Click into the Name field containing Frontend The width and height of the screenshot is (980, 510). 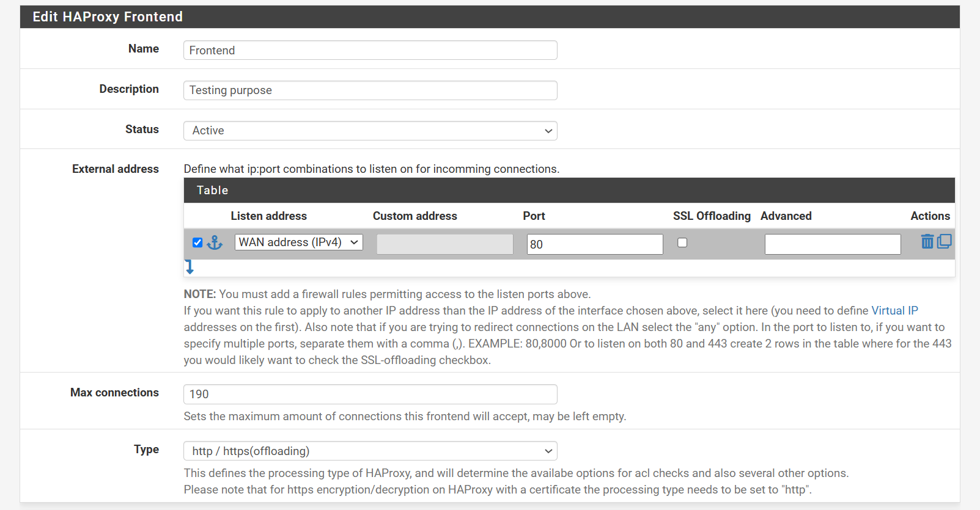pos(370,50)
